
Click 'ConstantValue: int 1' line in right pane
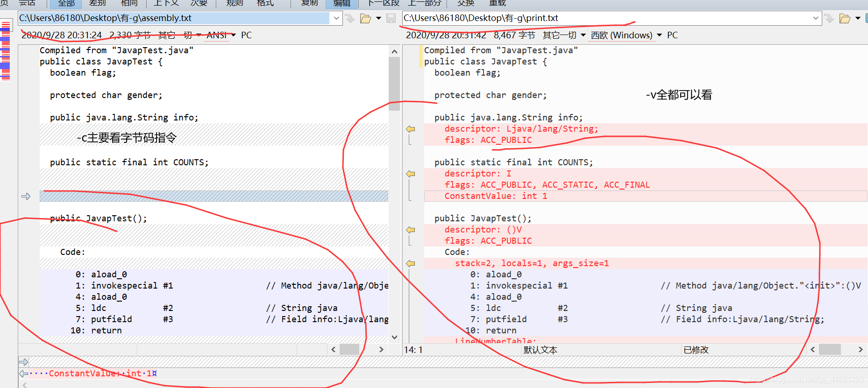646,196
